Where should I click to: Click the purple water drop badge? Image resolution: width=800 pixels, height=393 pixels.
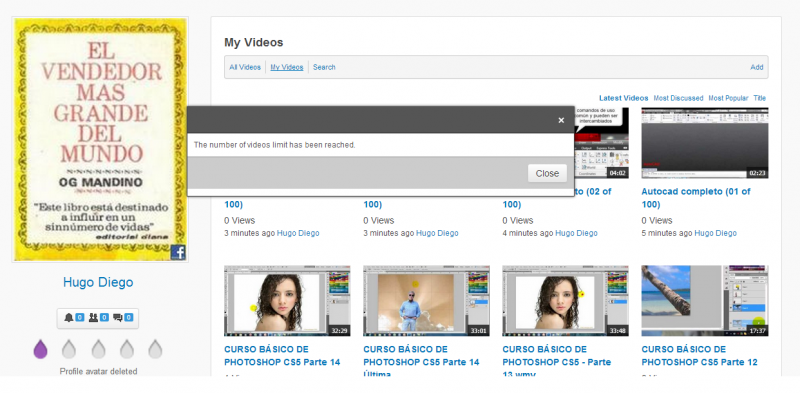pyautogui.click(x=40, y=349)
